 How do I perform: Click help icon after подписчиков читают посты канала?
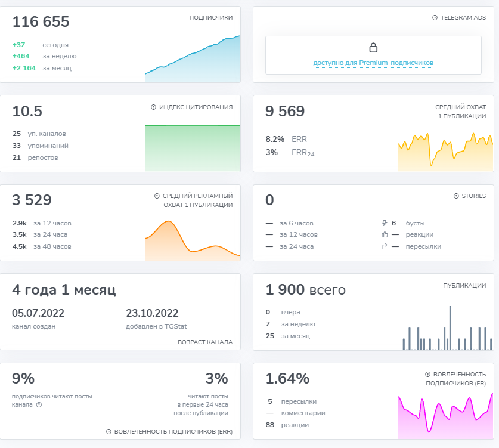pyautogui.click(x=39, y=405)
